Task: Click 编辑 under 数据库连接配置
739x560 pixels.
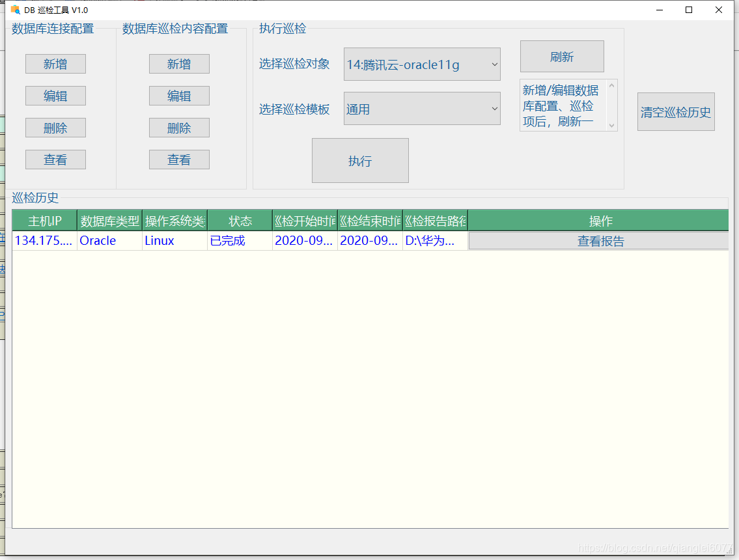Action: click(55, 96)
